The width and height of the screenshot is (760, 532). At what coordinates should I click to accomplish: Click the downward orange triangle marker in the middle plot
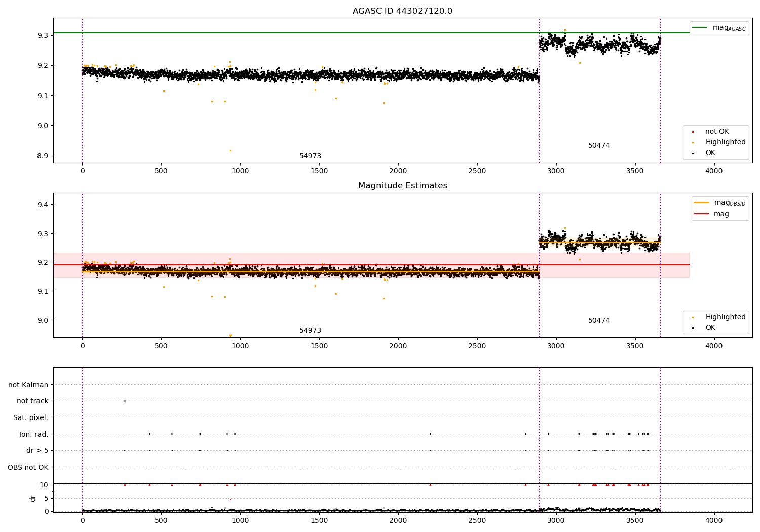230,336
